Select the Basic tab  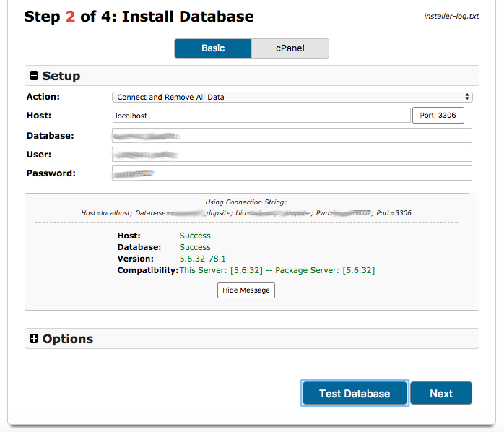pos(213,48)
